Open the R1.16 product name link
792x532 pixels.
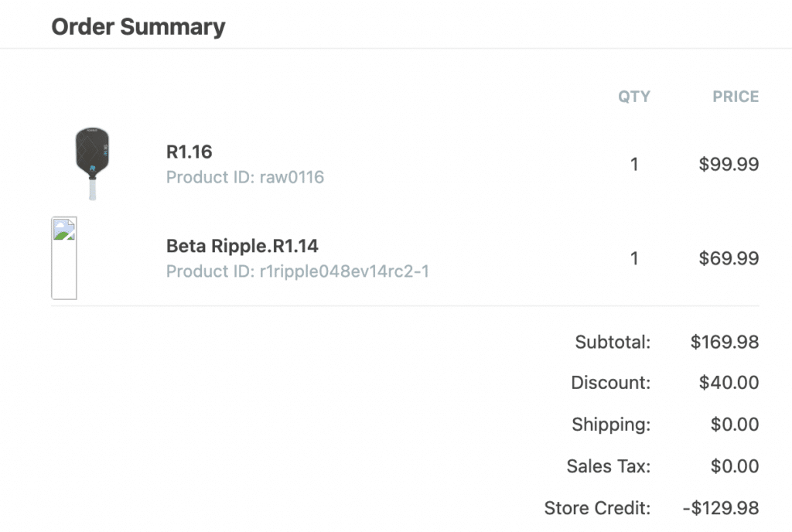[x=189, y=152]
